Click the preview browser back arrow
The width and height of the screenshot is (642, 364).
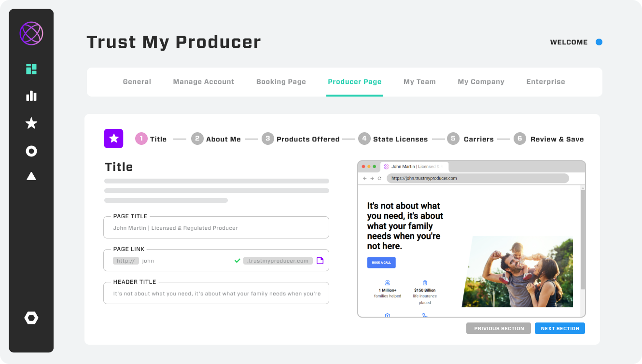[x=365, y=178]
